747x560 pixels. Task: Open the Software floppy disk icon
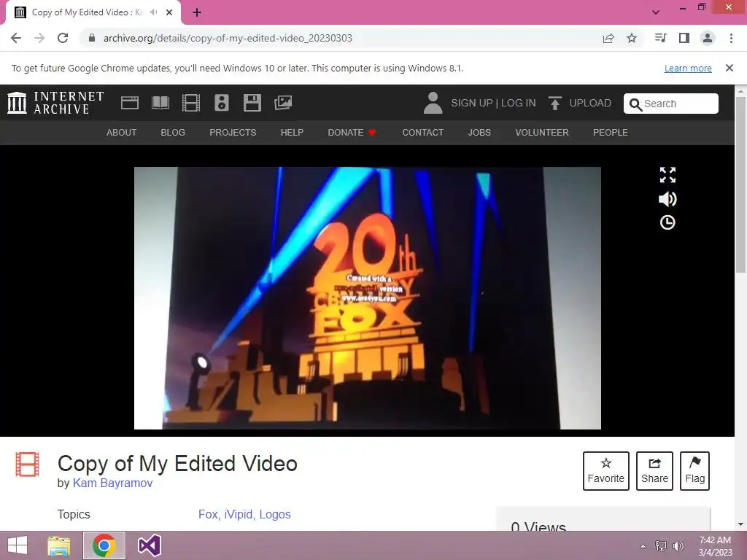tap(252, 103)
